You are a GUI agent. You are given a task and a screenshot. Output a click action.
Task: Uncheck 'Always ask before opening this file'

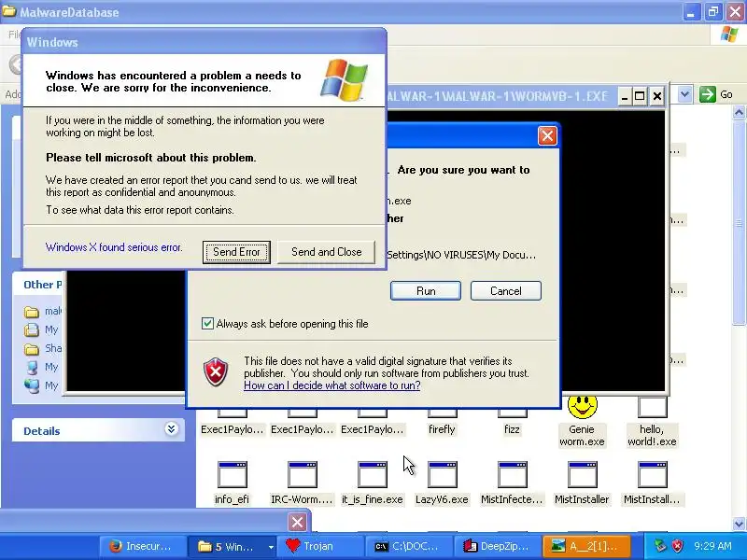coord(207,323)
